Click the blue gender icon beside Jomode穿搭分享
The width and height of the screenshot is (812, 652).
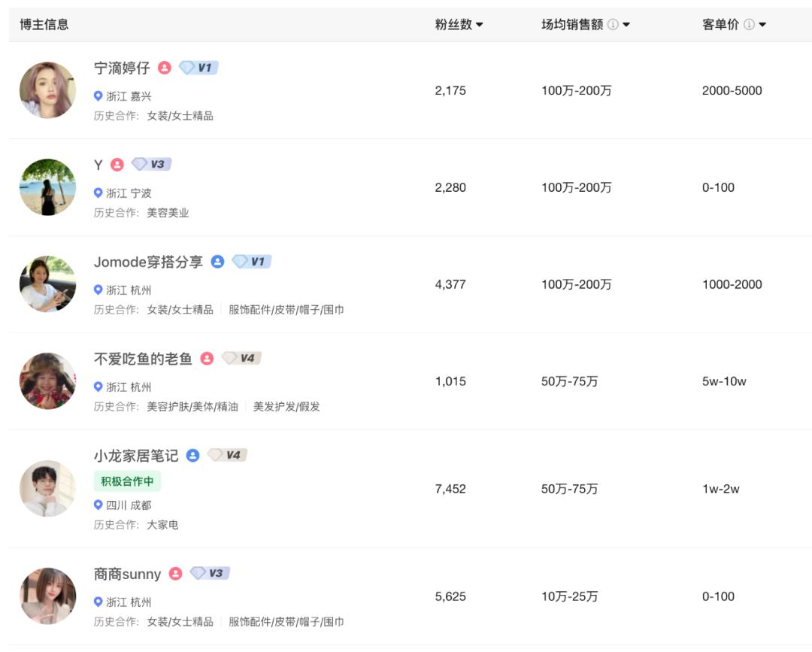click(217, 262)
